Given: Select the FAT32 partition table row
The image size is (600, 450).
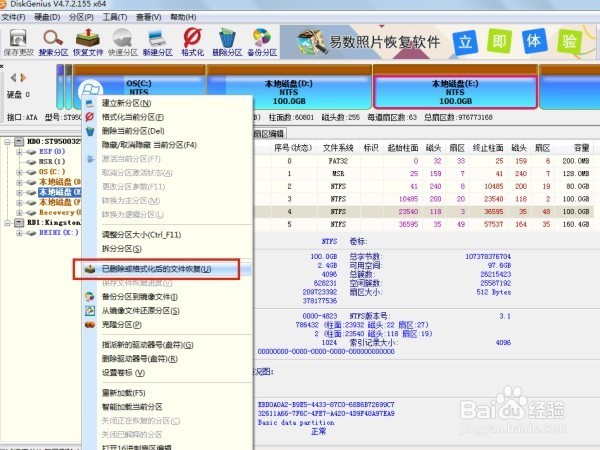Looking at the screenshot, I should pyautogui.click(x=424, y=161).
